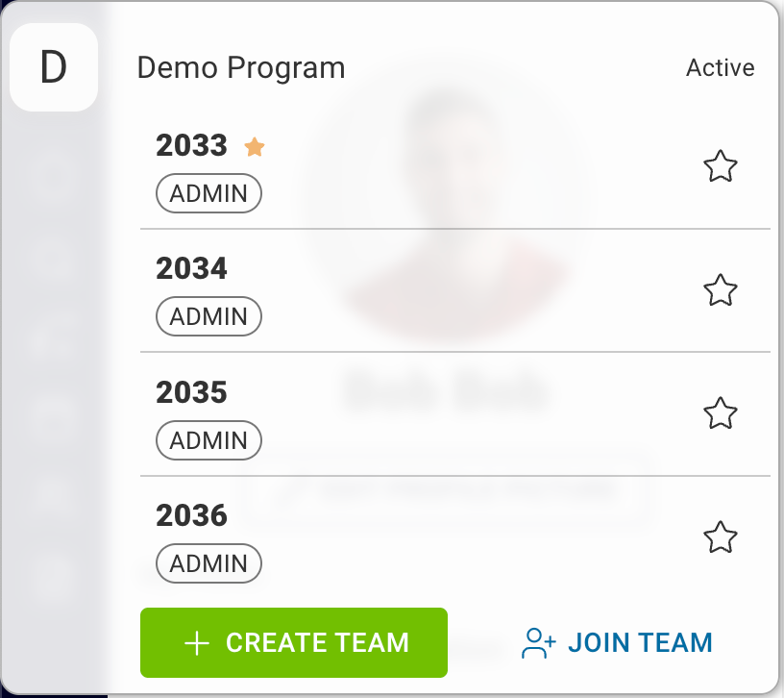Choose team 2035 in the team list
Image resolution: width=784 pixels, height=698 pixels.
coord(192,392)
